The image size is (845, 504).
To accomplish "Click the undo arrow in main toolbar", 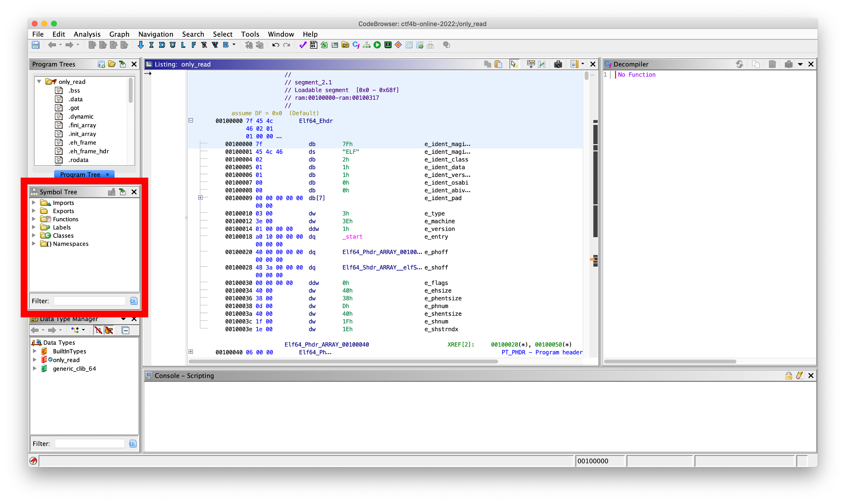I will tap(275, 45).
